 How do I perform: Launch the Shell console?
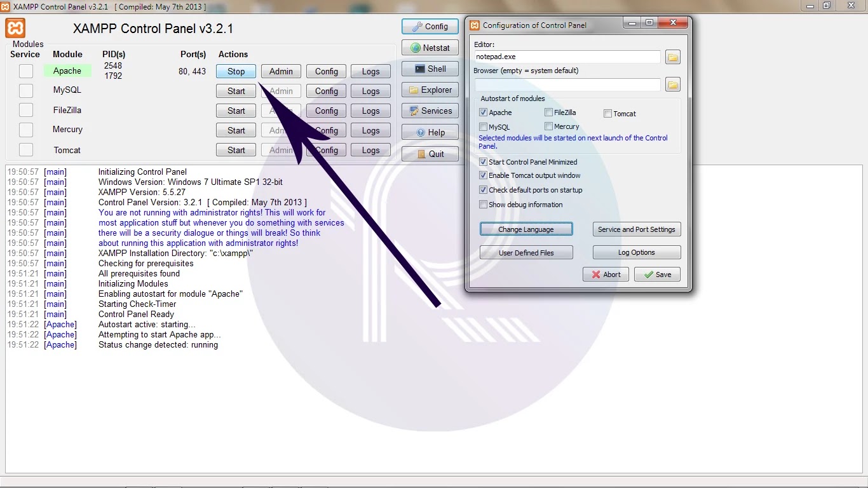430,69
